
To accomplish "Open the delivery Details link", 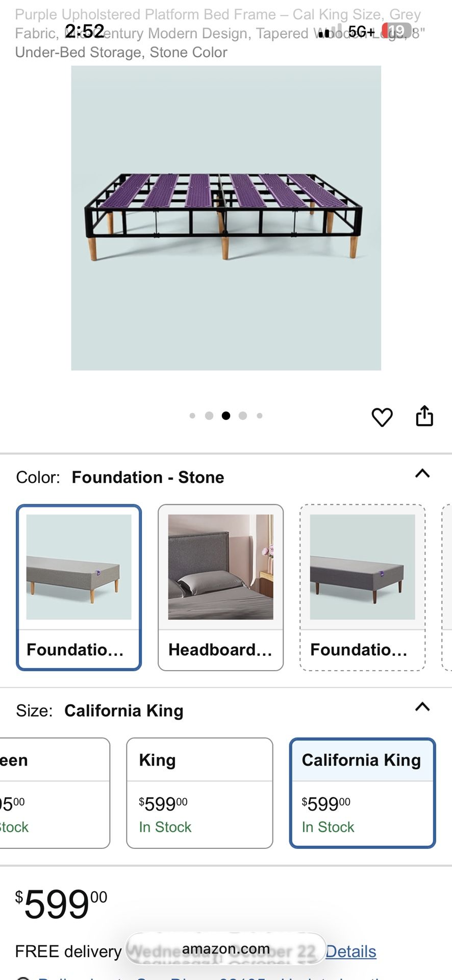I will coord(351,951).
